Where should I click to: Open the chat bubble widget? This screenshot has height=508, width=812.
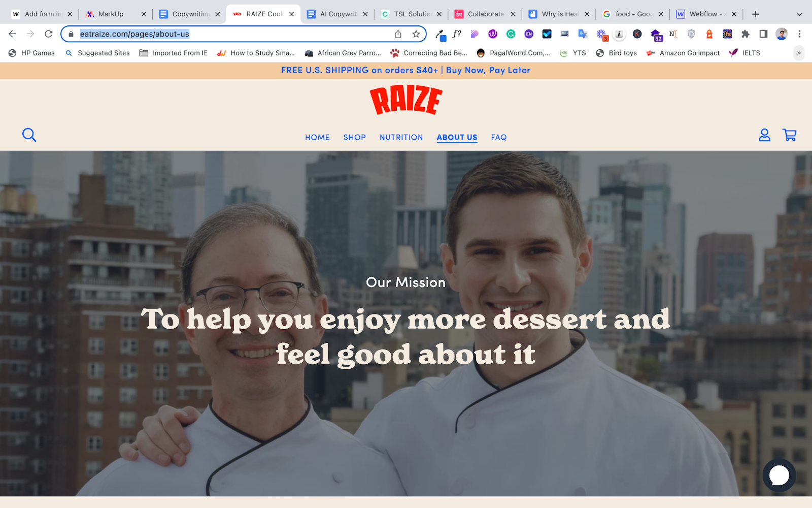[x=779, y=475]
